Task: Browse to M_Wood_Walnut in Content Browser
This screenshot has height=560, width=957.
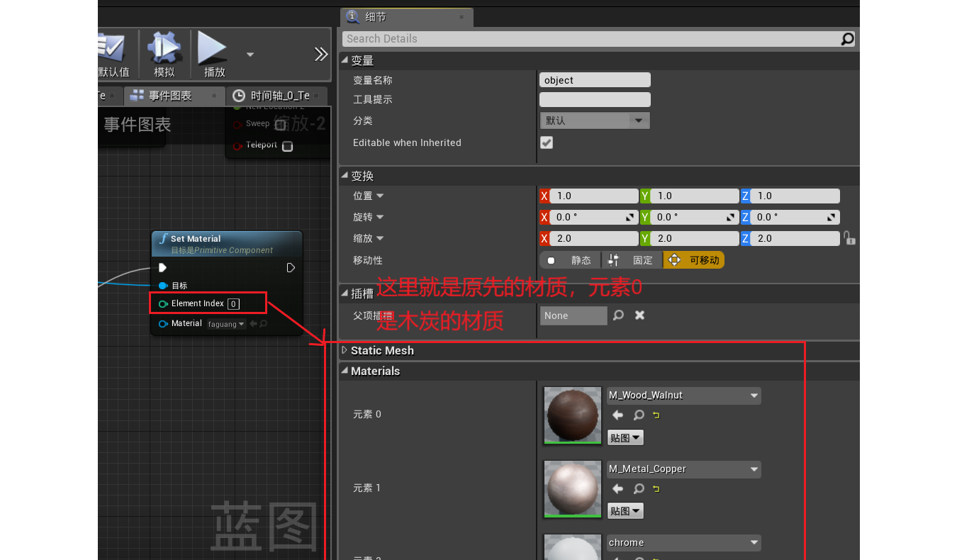Action: (639, 415)
